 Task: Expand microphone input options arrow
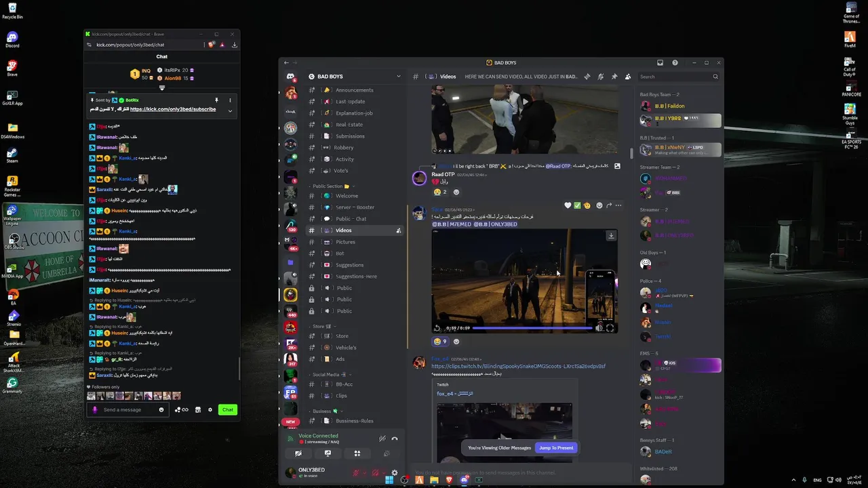(x=364, y=472)
